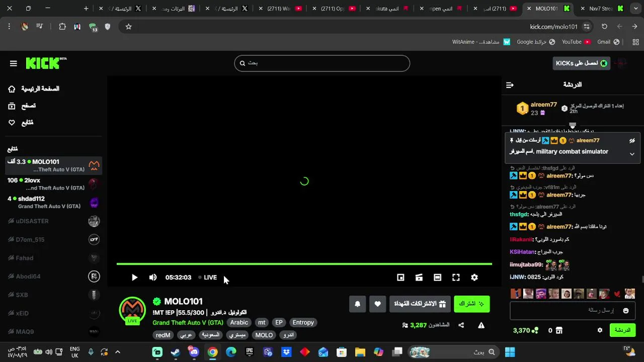644x362 pixels.
Task: Select 2lovx channel in followed list
Action: [x=53, y=184]
